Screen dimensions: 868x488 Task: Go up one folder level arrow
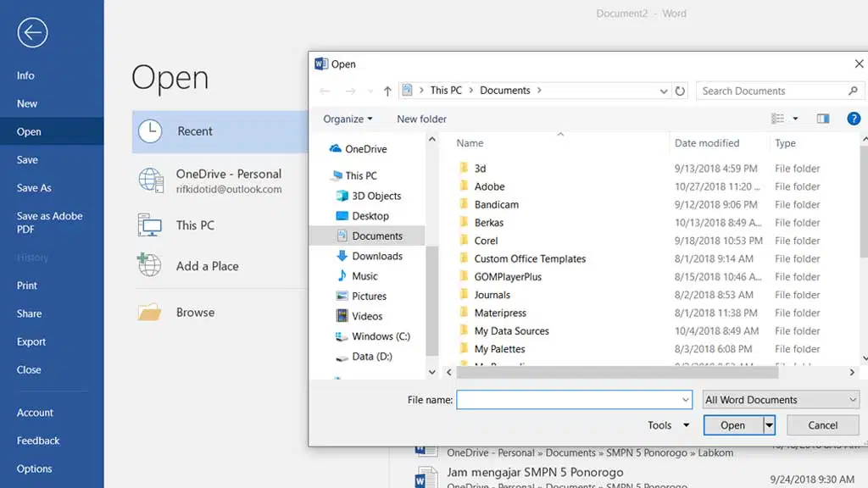[387, 91]
